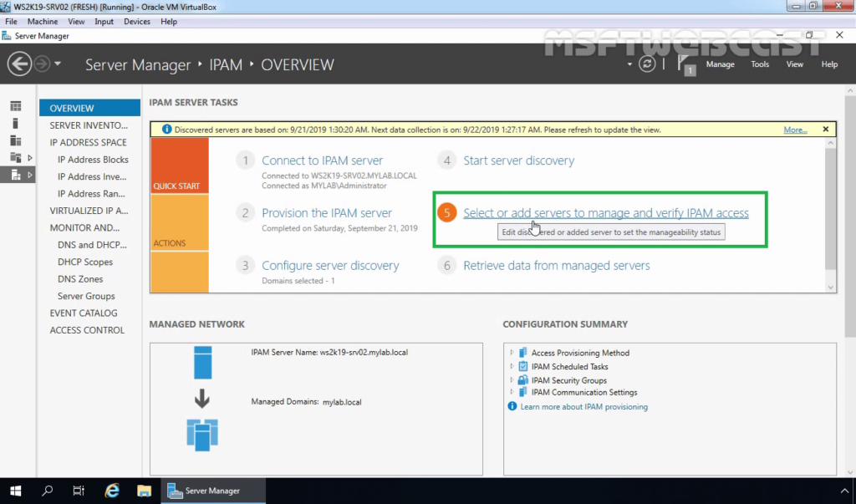Select SERVER INVENTORY in navigation pane

point(89,125)
